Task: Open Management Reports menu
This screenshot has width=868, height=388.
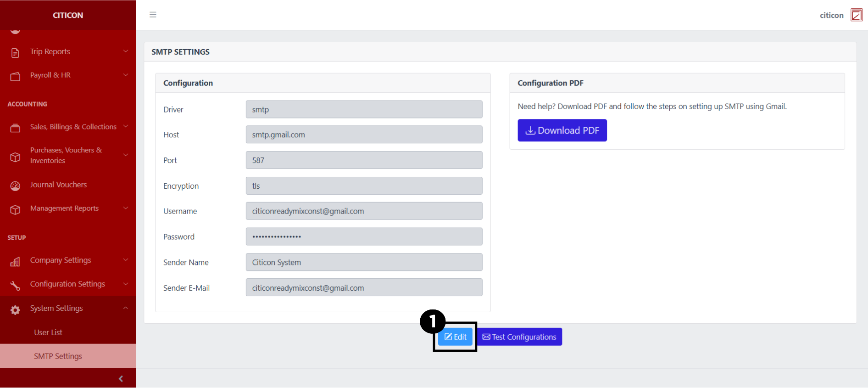Action: [x=68, y=208]
